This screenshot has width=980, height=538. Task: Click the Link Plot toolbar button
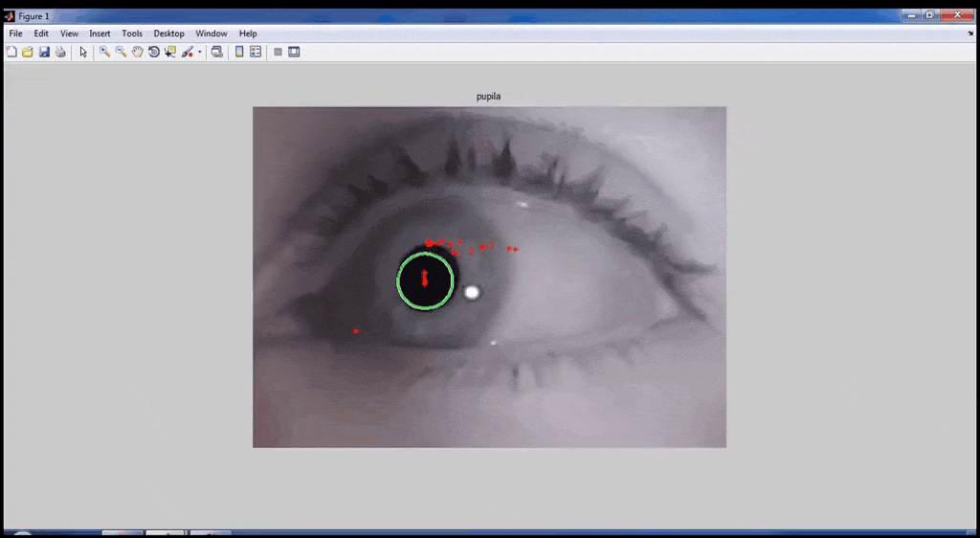coord(217,52)
